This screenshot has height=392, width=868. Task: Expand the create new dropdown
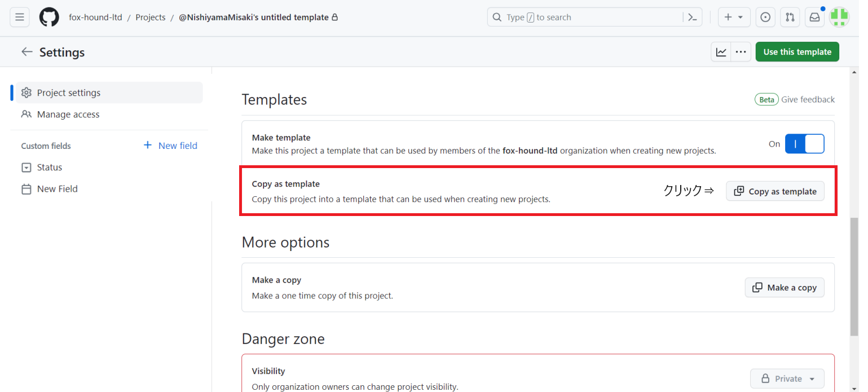(734, 17)
